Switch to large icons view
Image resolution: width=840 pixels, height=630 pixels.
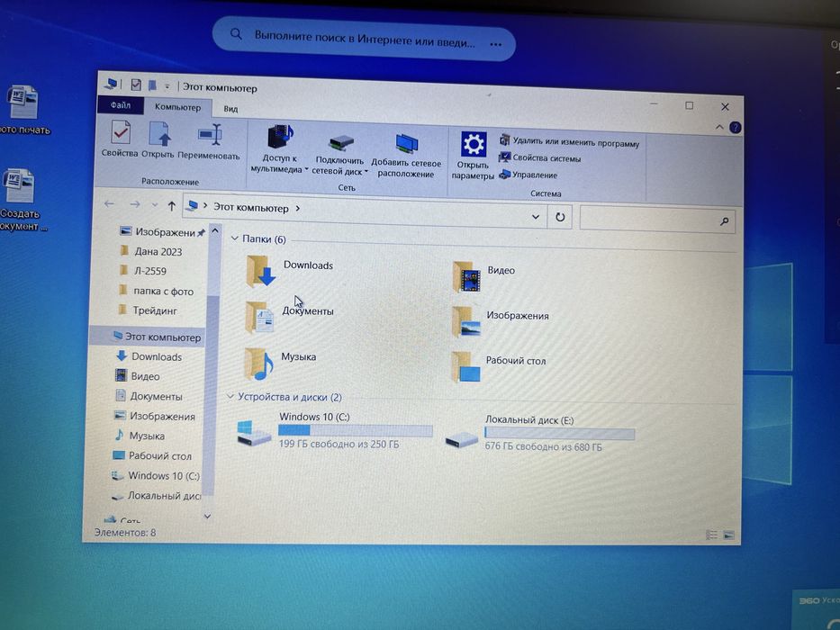[x=729, y=535]
